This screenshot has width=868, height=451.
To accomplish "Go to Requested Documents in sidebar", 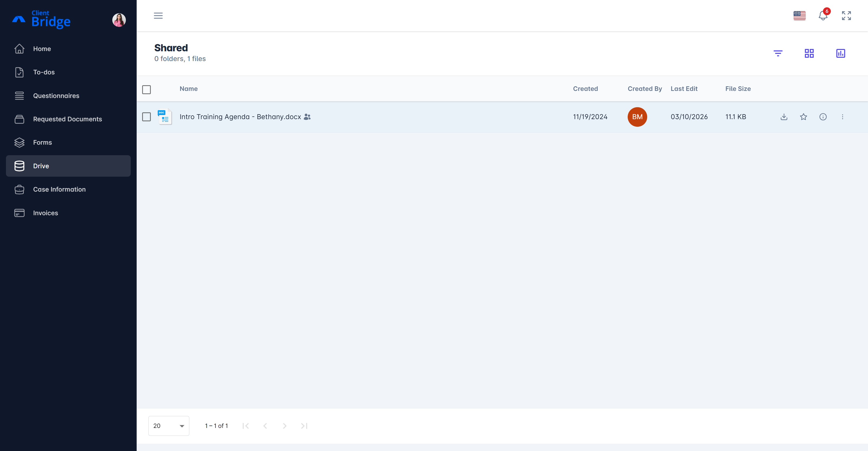I will [67, 119].
